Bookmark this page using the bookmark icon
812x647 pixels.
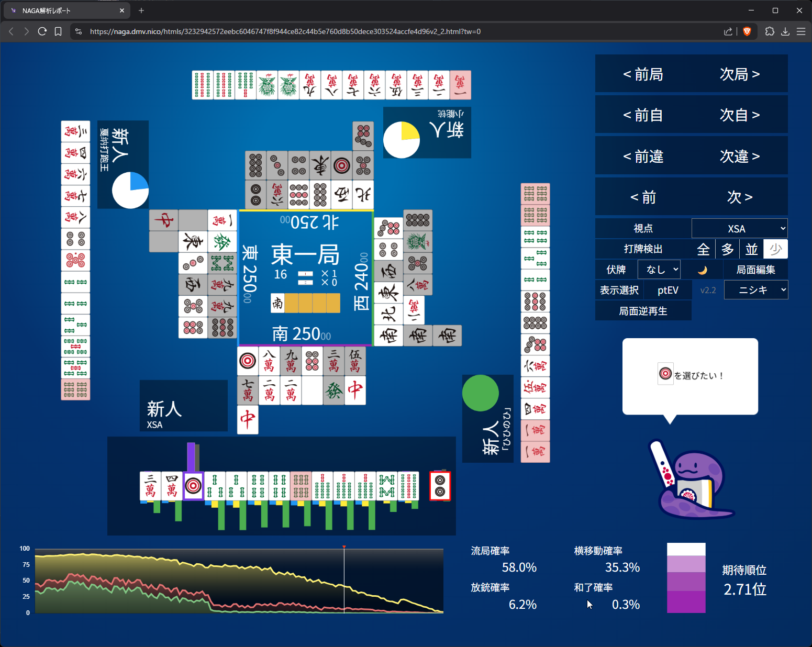click(58, 31)
